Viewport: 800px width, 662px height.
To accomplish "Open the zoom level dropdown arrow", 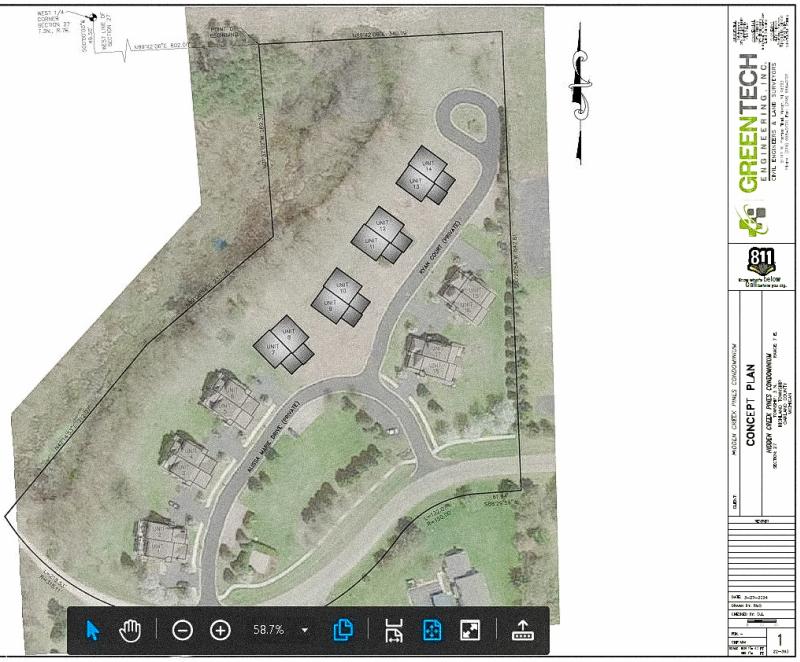I will click(x=305, y=631).
